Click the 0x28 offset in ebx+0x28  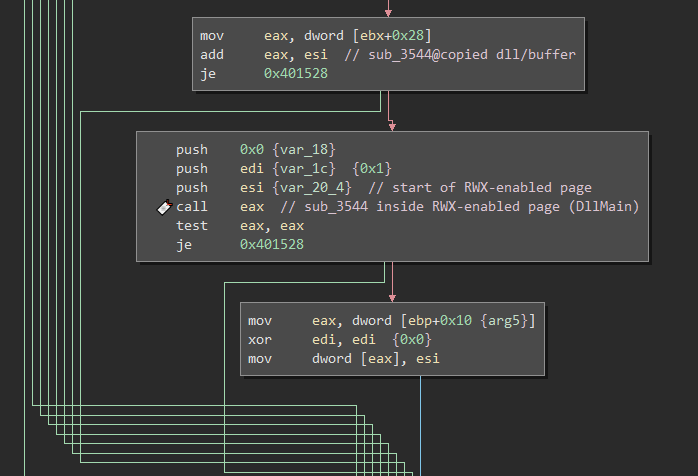pyautogui.click(x=408, y=36)
